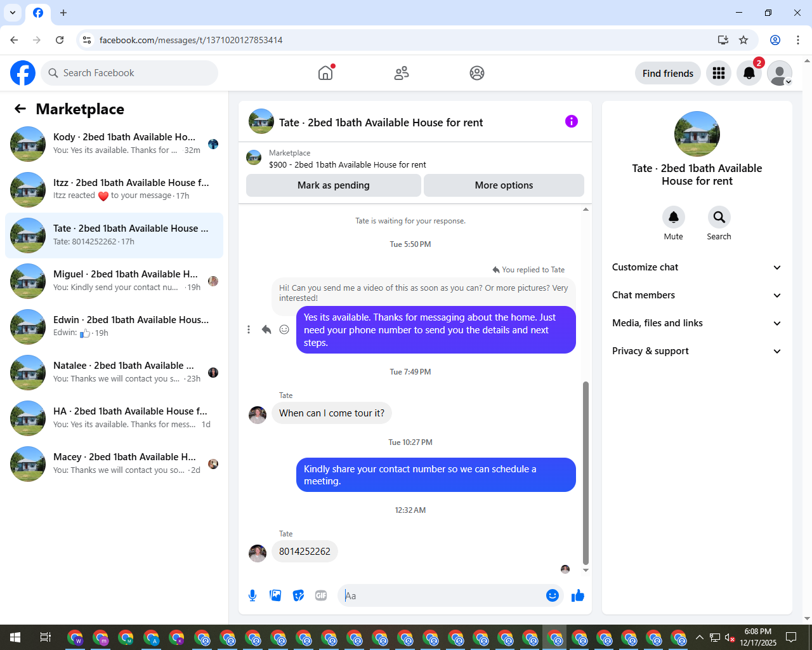This screenshot has width=812, height=650.
Task: Record a voice clip microphone icon
Action: (x=252, y=595)
